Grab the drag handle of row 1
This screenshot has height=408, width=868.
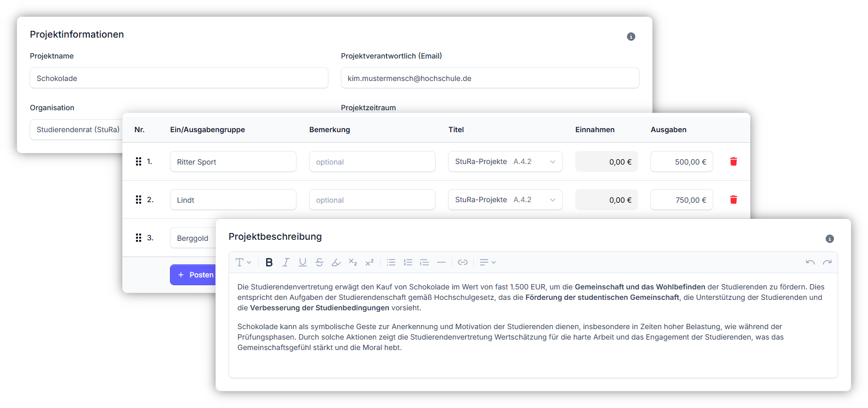[139, 161]
